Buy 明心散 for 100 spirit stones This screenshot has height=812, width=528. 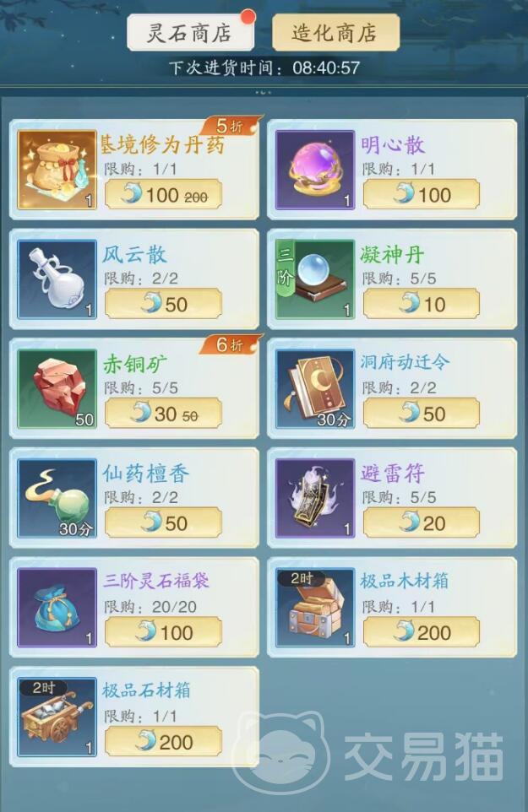tap(422, 195)
